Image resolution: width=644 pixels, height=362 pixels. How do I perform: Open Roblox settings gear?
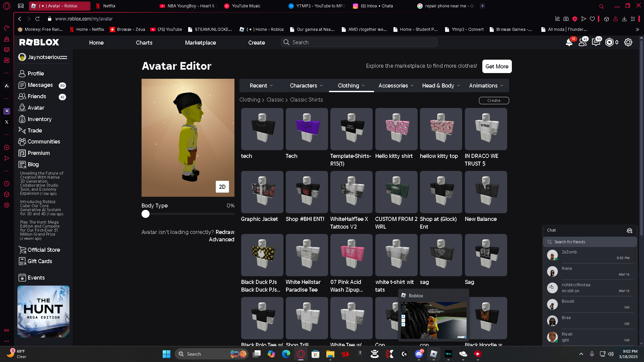point(628,42)
